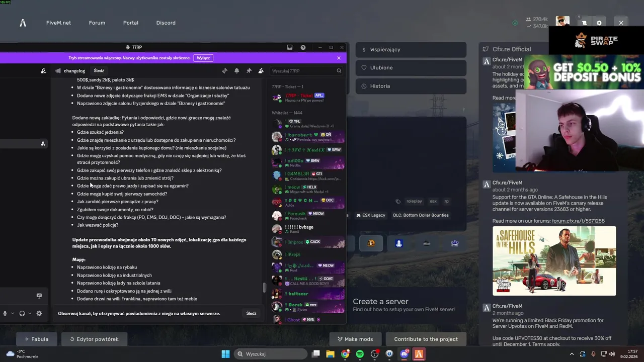Open OBS Studio from taskbar

coord(374,354)
